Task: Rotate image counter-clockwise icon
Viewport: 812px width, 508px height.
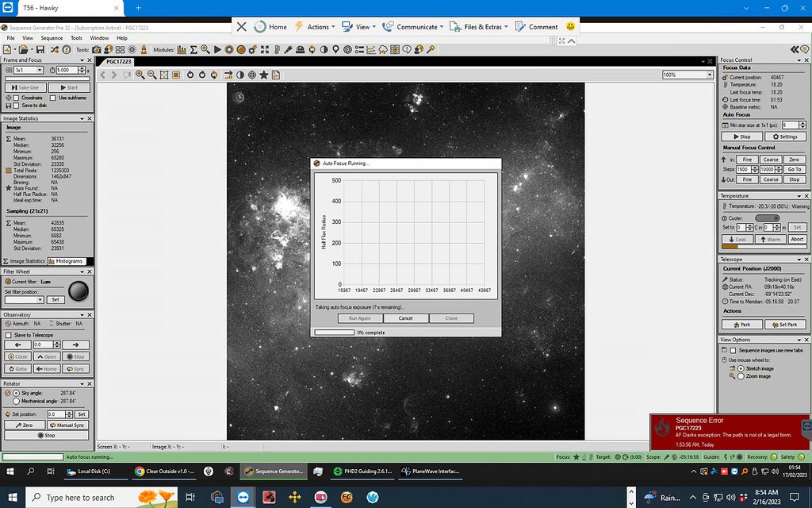Action: [x=190, y=75]
